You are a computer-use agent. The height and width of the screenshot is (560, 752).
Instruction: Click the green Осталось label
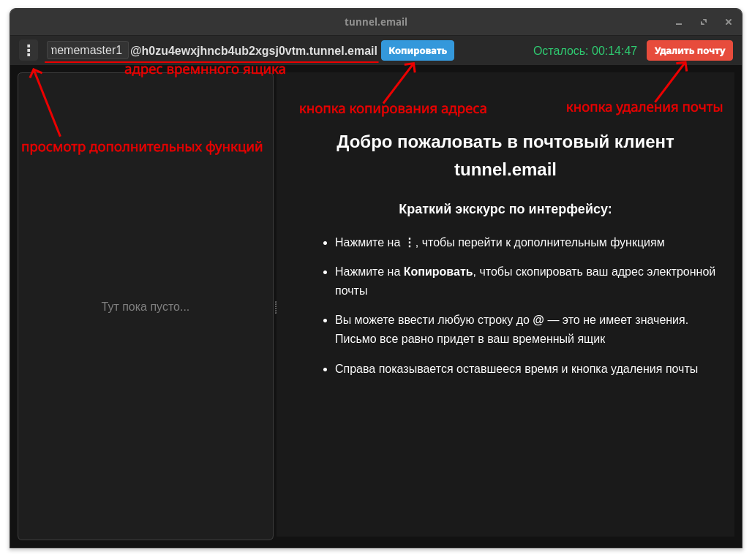(x=563, y=50)
